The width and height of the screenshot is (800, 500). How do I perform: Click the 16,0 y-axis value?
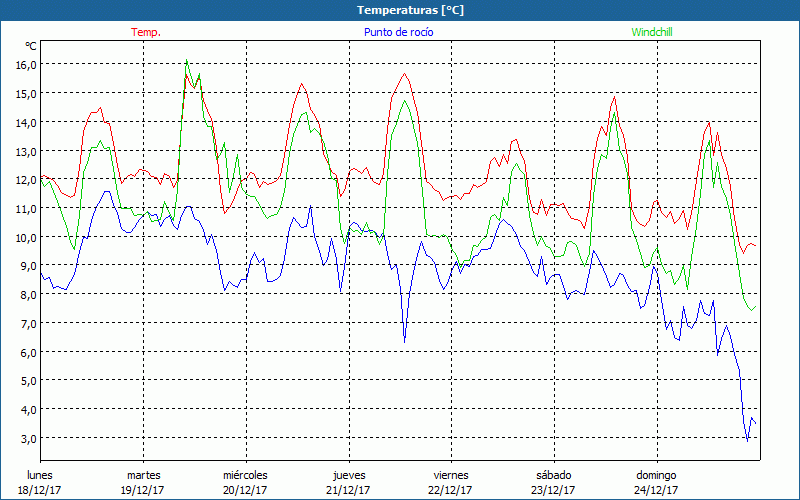point(26,64)
